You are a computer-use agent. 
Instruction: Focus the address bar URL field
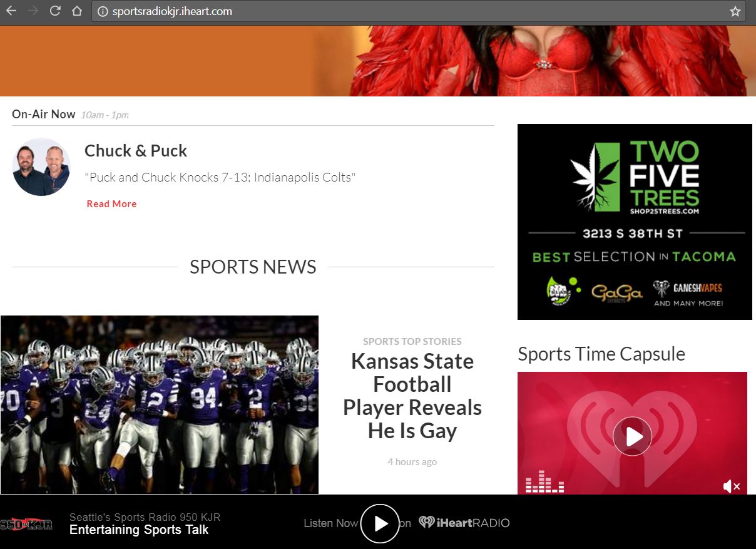419,11
